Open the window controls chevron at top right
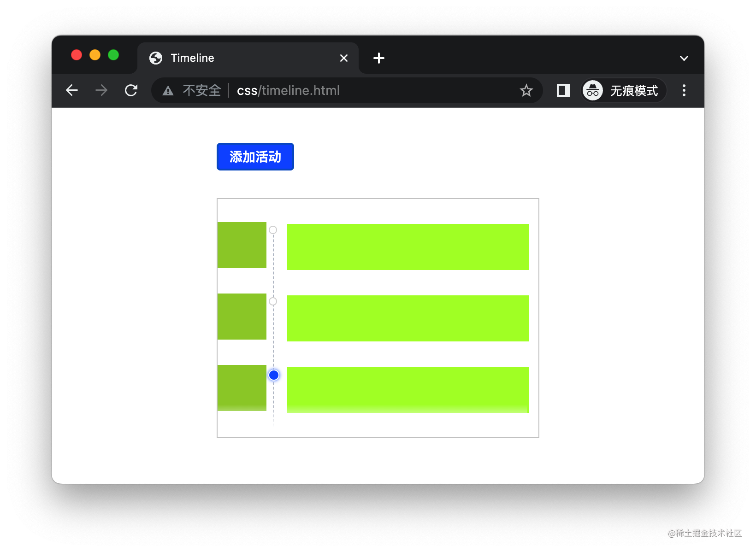Viewport: 756px width, 552px height. (684, 58)
